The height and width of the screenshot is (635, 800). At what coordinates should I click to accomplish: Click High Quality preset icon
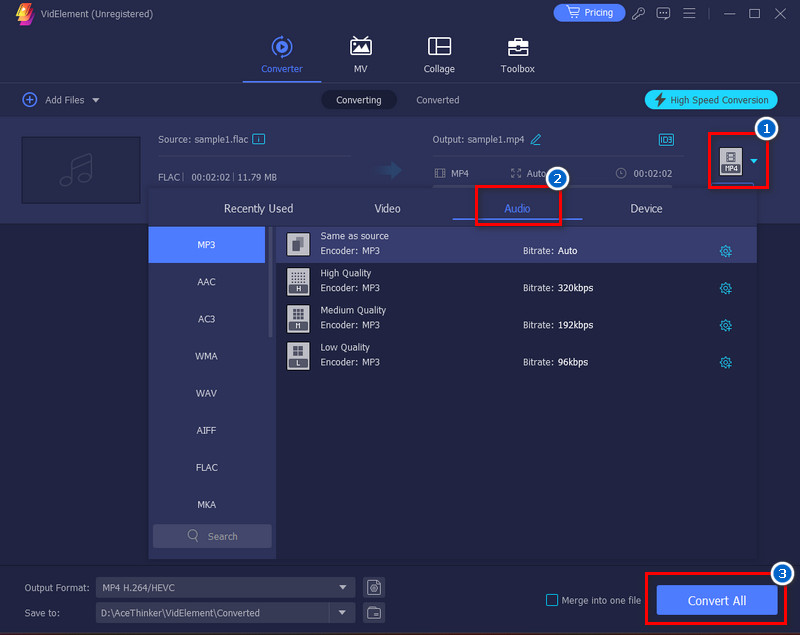coord(298,282)
